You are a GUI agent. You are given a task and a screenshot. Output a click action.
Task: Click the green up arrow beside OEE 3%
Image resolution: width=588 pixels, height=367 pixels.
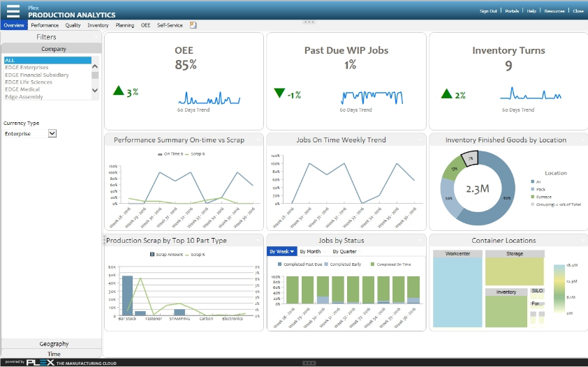coord(119,91)
